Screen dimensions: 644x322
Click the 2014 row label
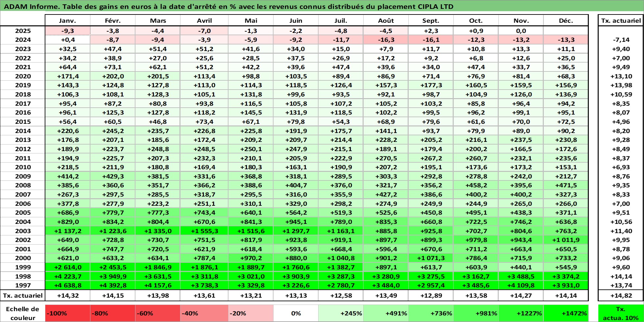point(23,131)
